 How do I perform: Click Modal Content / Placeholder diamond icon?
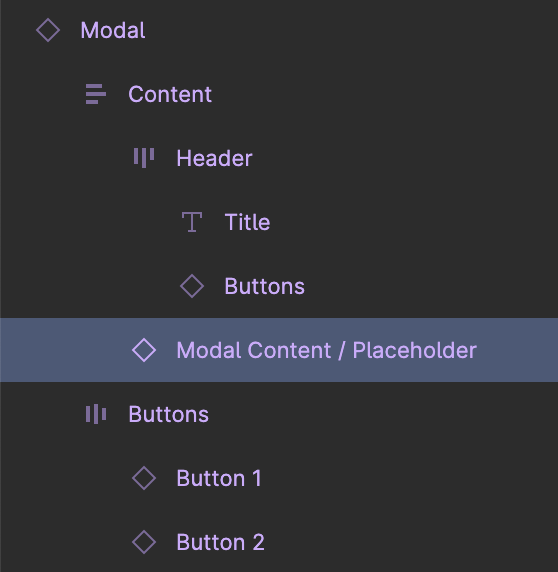click(x=144, y=350)
